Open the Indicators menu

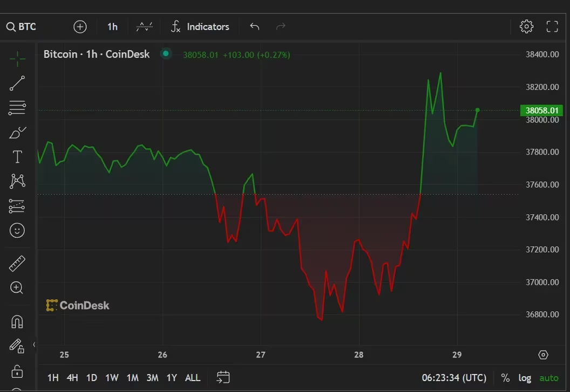(200, 26)
